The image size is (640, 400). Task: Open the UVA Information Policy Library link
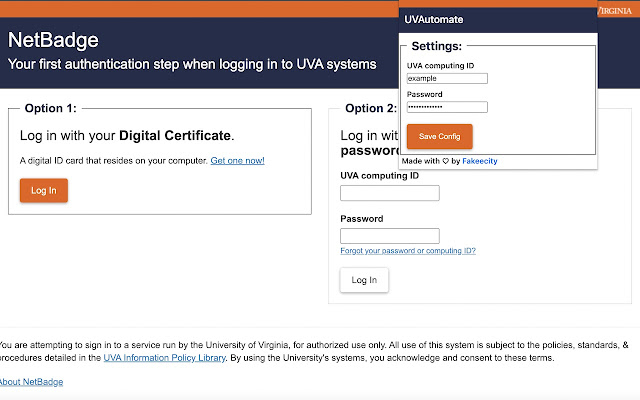(x=164, y=358)
